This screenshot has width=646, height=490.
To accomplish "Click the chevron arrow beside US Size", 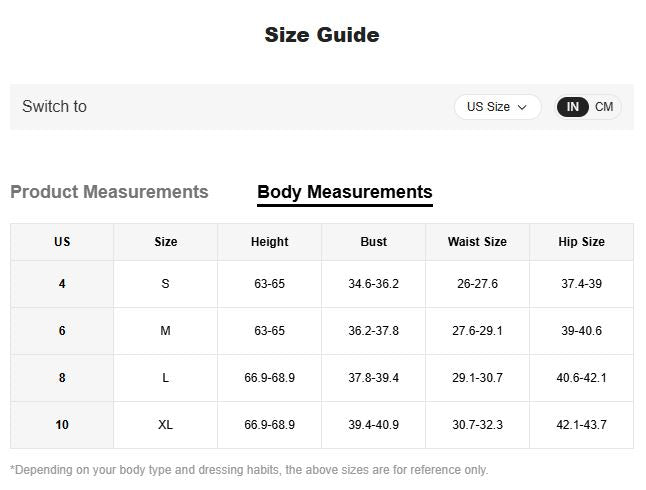I will (522, 107).
